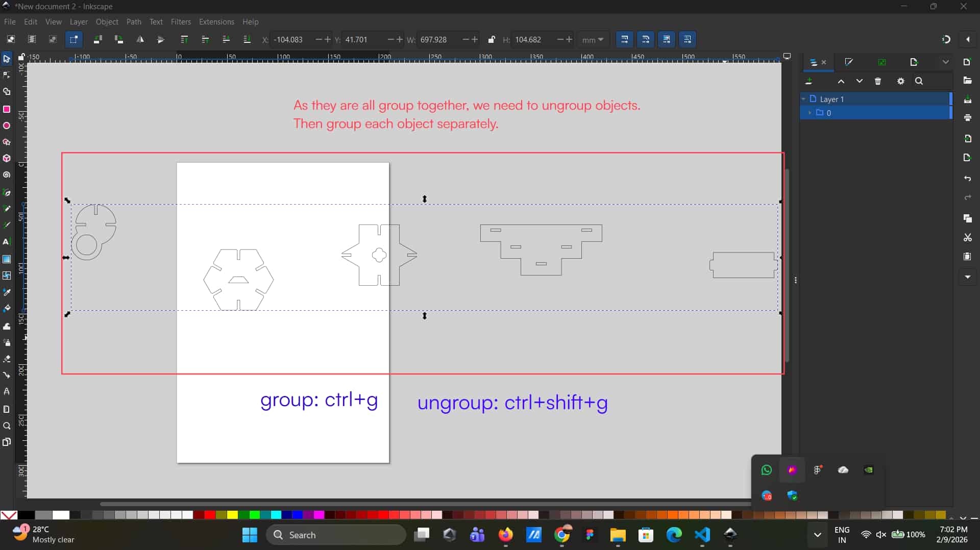Add a new layer
This screenshot has height=550, width=980.
point(808,81)
